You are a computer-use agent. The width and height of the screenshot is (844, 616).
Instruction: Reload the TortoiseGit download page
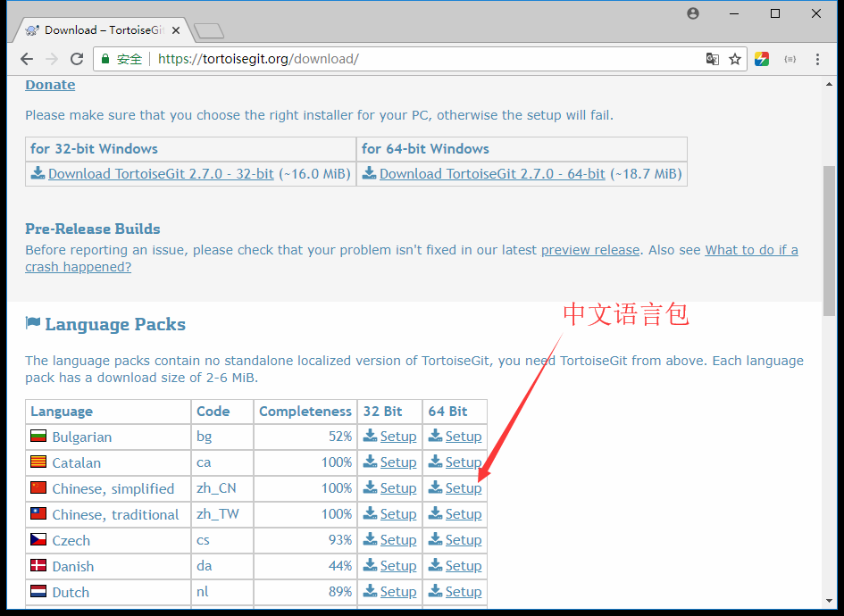pos(77,59)
